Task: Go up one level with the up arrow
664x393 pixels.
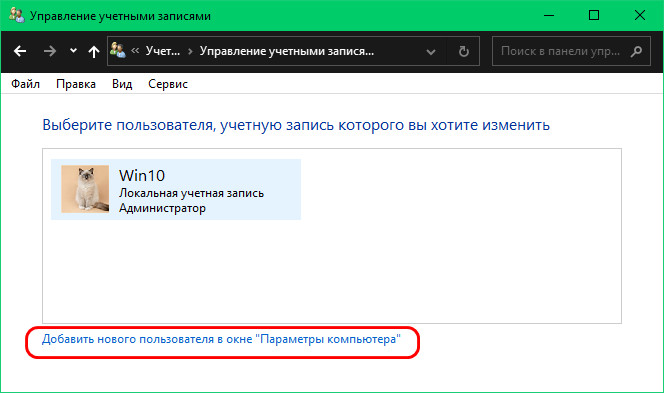Action: pyautogui.click(x=94, y=52)
